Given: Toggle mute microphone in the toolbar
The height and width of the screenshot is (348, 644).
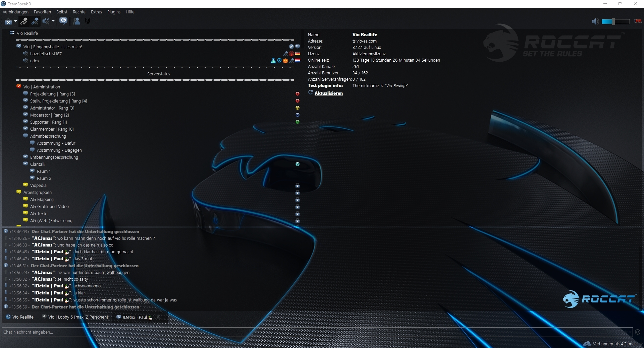Looking at the screenshot, I should [x=35, y=21].
